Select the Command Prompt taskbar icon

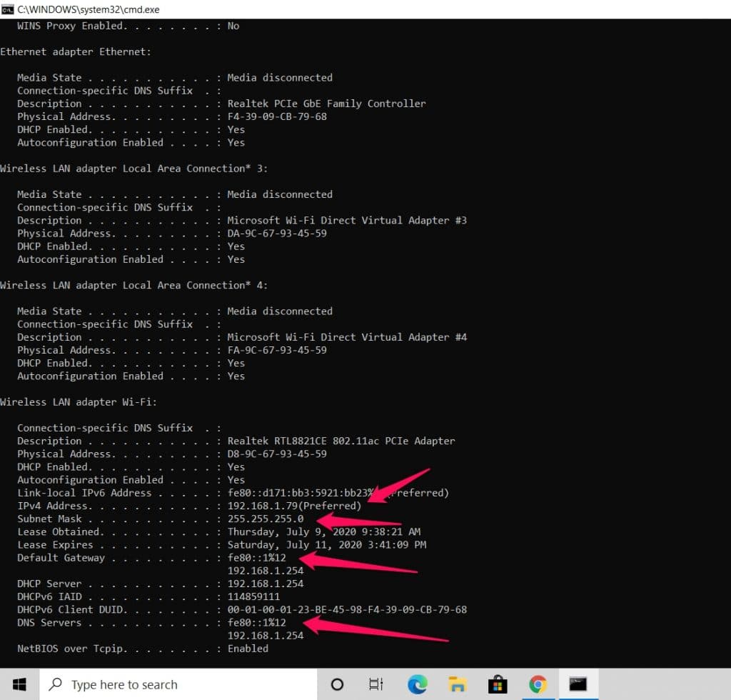578,684
